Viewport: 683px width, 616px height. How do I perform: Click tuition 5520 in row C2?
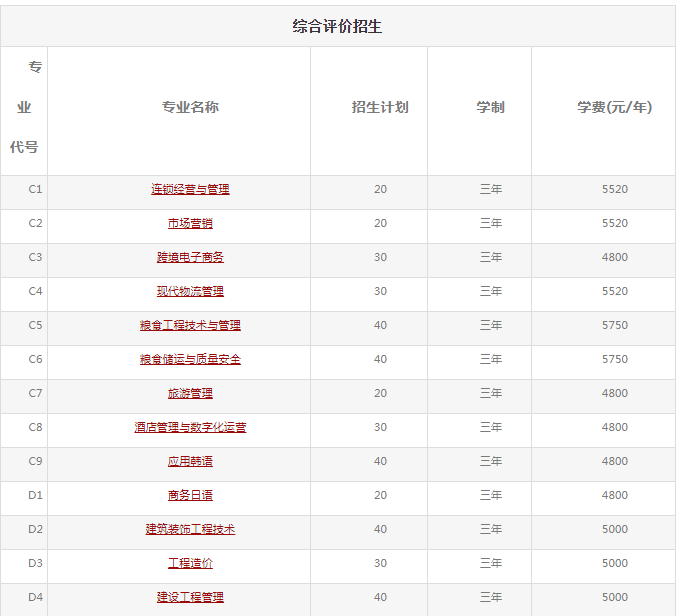(x=615, y=223)
